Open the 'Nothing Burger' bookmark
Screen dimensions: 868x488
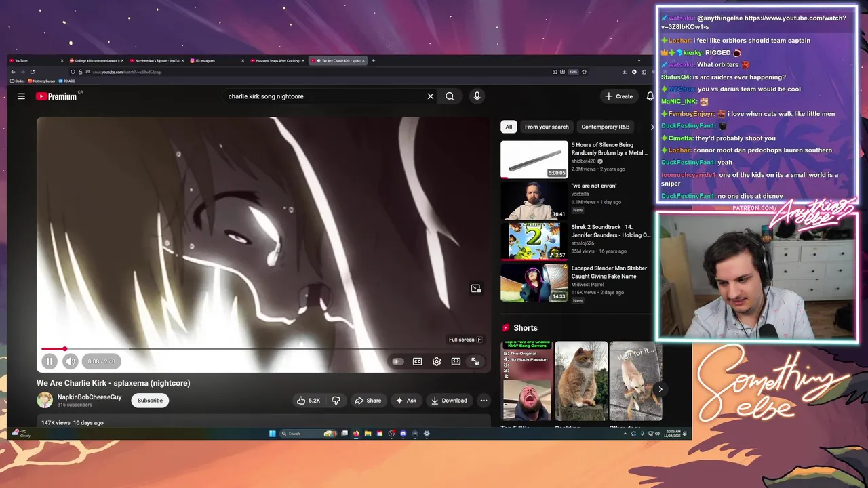coord(41,81)
